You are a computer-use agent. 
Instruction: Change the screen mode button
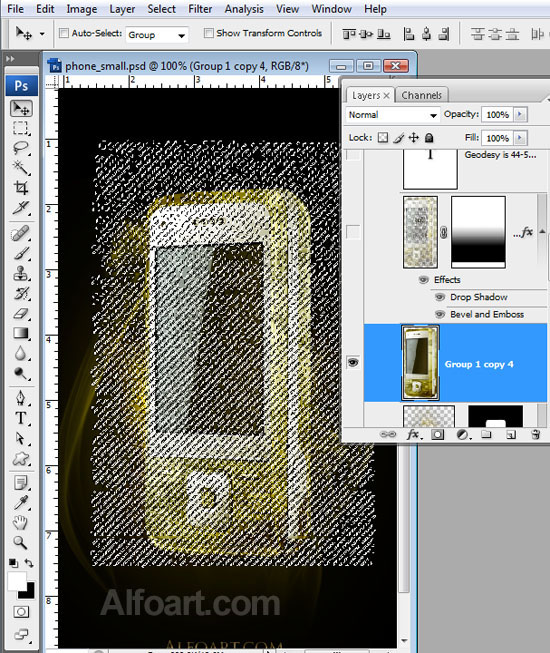coord(21,635)
